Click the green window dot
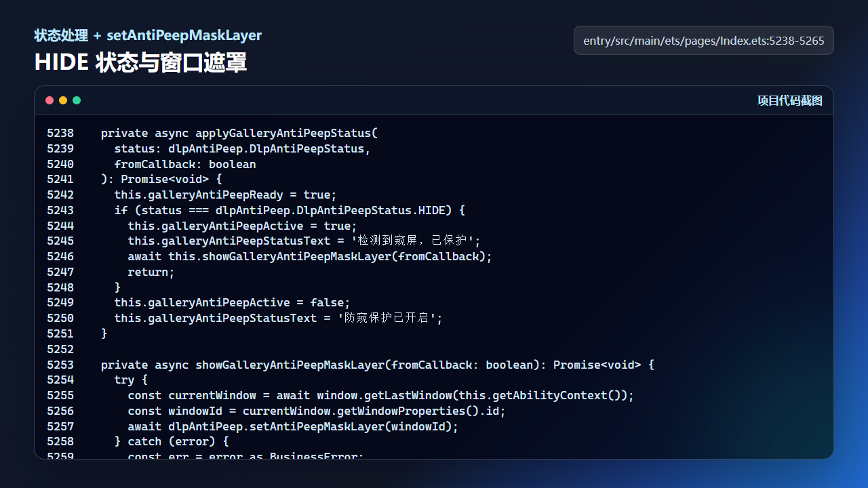Screen dimensions: 868x488 [x=77, y=100]
